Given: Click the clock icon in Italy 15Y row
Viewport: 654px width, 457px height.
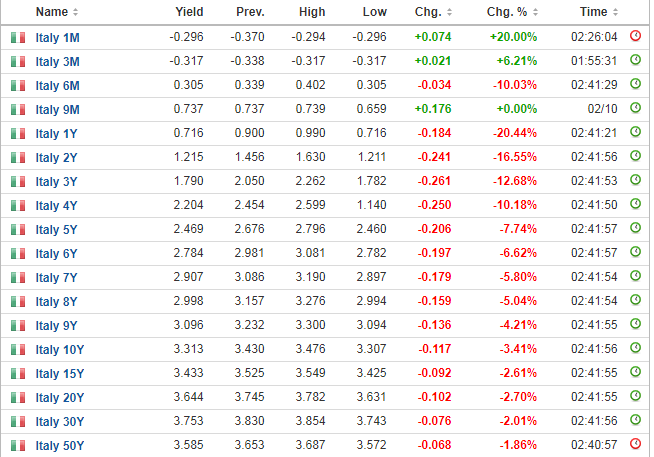Looking at the screenshot, I should (x=635, y=372).
